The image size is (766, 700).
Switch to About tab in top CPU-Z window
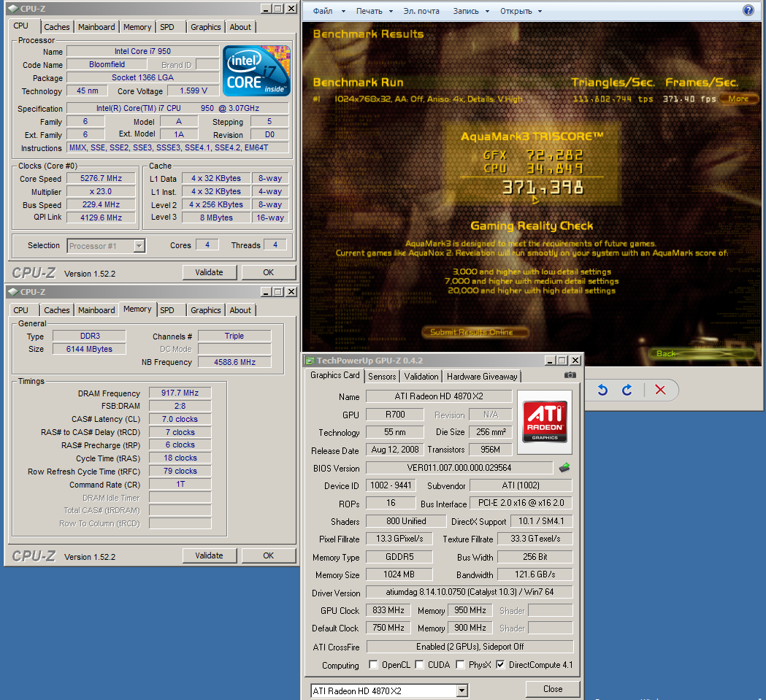(x=240, y=27)
